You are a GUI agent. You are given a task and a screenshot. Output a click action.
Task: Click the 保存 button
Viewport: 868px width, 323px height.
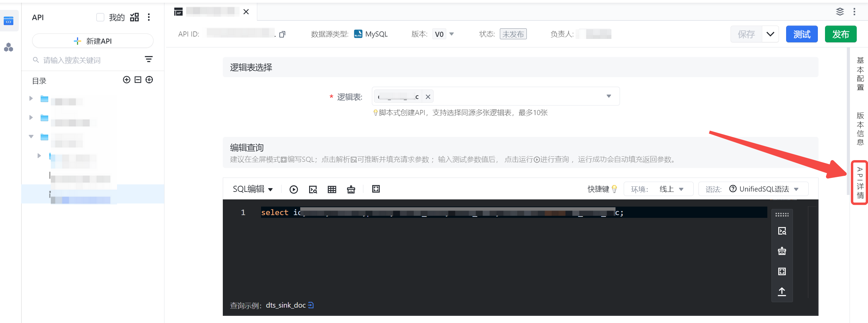746,34
